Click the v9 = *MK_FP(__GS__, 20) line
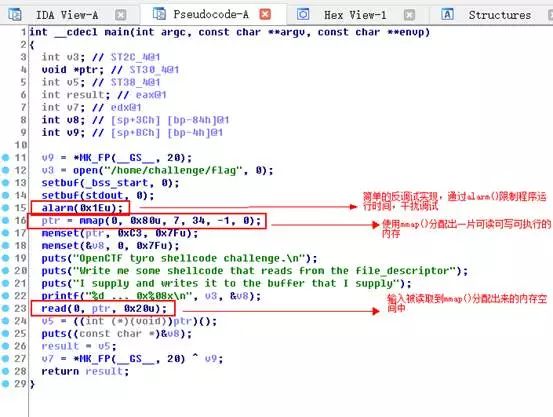The width and height of the screenshot is (553, 417). 116,158
